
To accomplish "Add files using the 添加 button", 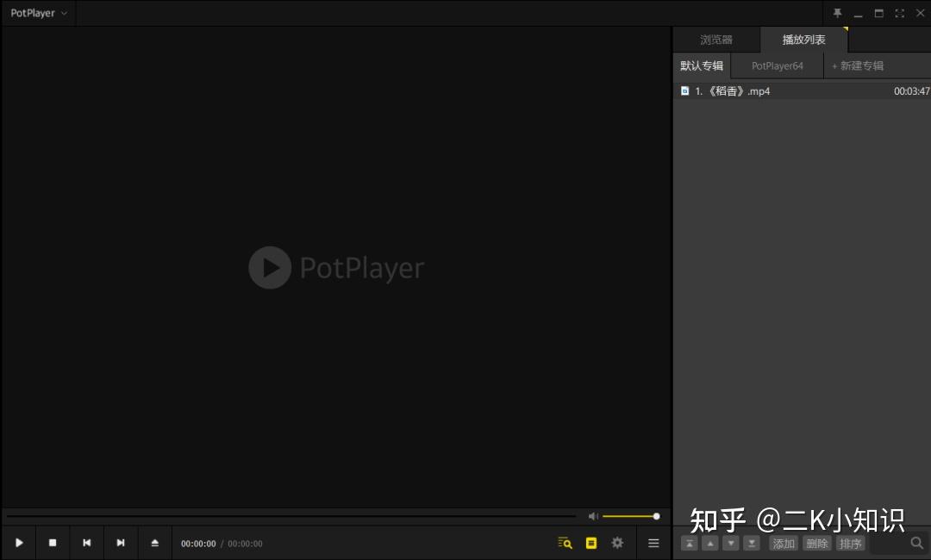I will 783,543.
